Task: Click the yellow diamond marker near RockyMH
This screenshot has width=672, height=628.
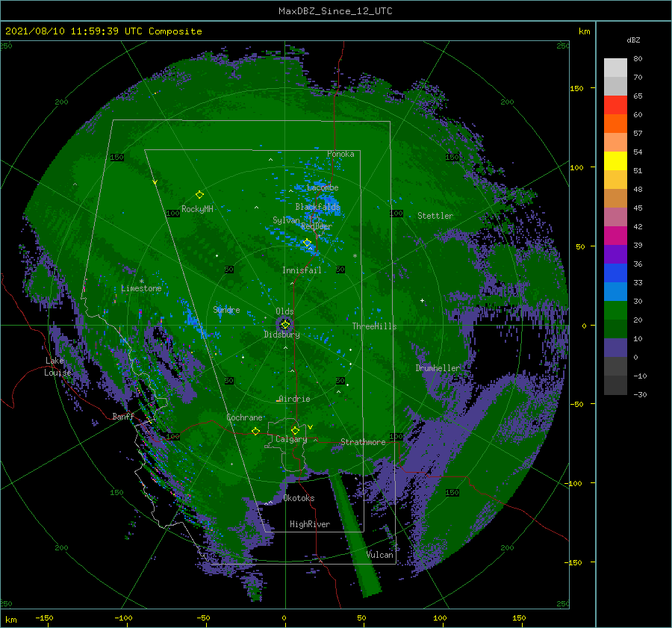Action: coord(199,195)
